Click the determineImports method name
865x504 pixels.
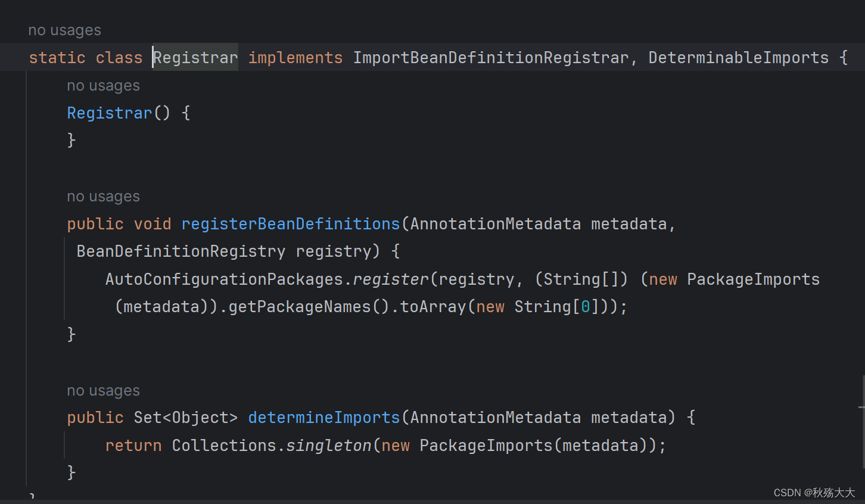(324, 418)
